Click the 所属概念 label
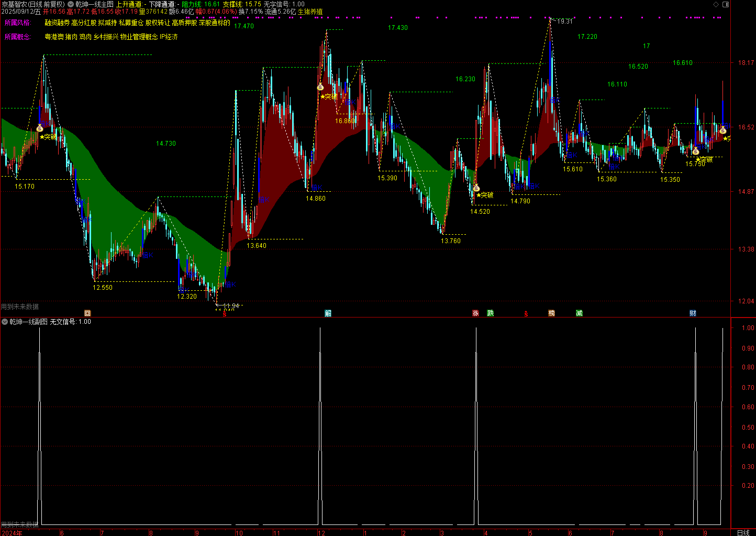 (x=17, y=37)
